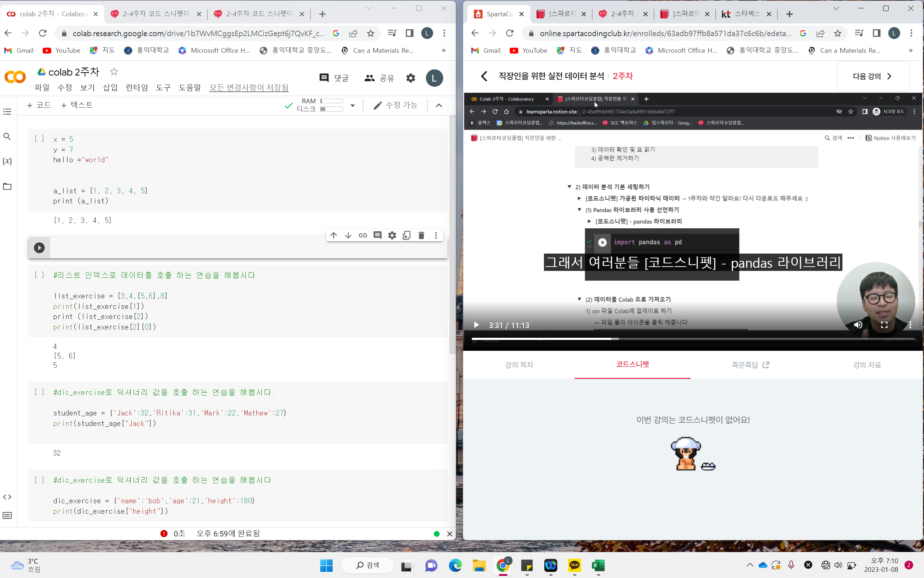Open Excel from the taskbar
924x578 pixels.
[x=598, y=565]
